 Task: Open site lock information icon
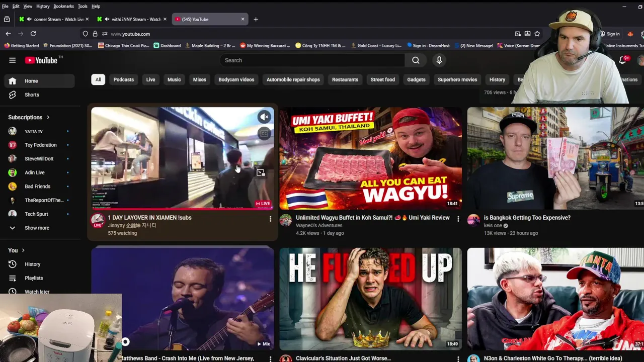pos(95,34)
